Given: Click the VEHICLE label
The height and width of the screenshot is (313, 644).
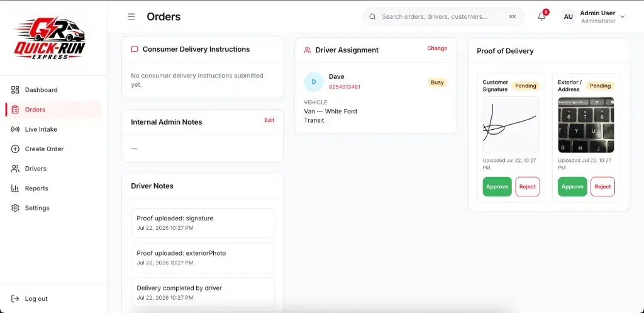Looking at the screenshot, I should point(316,102).
